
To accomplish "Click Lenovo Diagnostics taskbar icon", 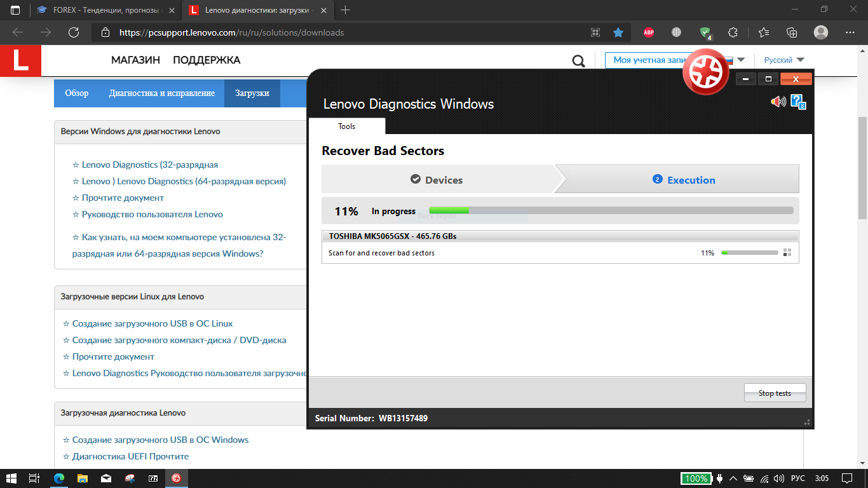I will [177, 478].
